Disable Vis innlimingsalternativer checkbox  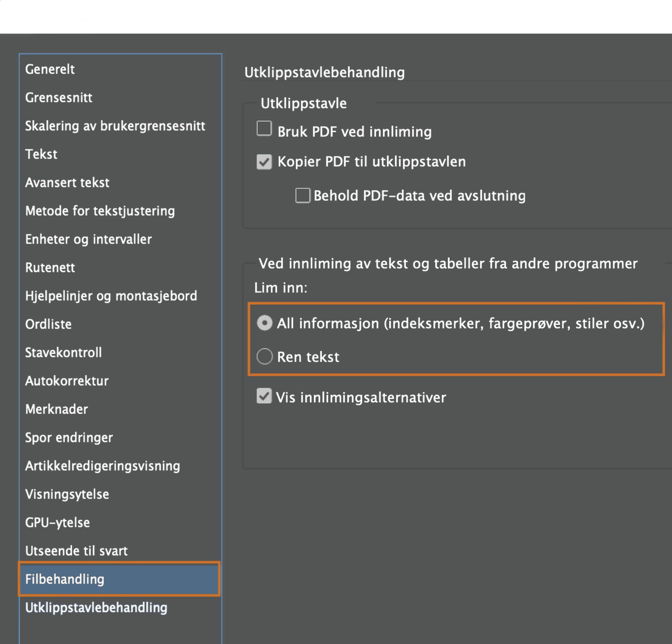[264, 396]
